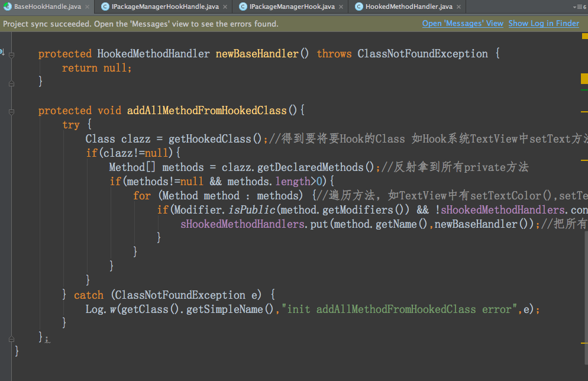Click 'Method[] methods' declaration
The image size is (588, 381).
click(x=156, y=167)
